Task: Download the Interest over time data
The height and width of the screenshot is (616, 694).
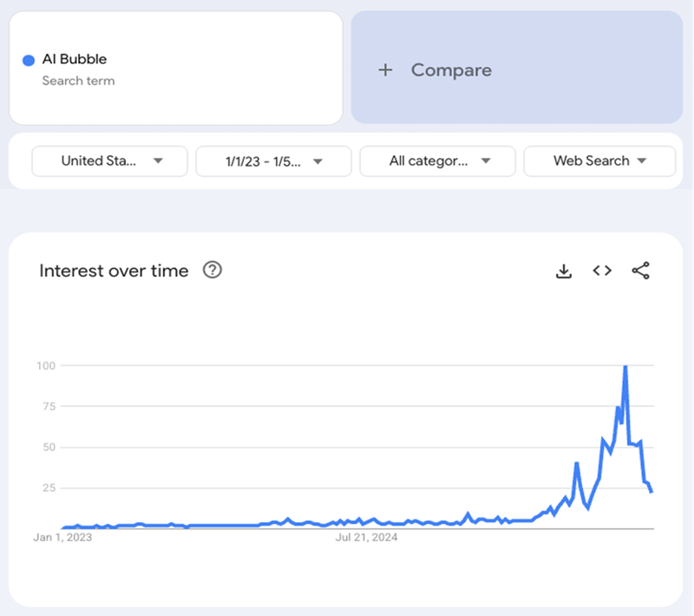Action: coord(564,271)
